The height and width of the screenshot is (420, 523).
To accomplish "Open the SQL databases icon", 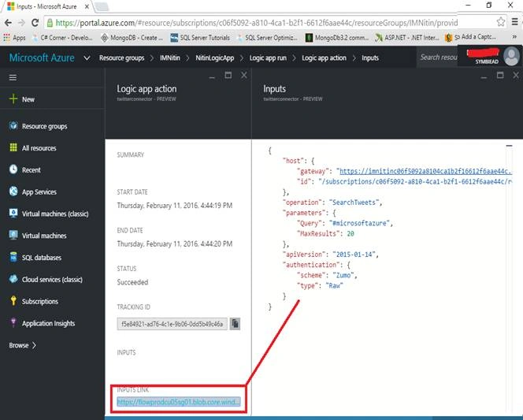I will 13,257.
